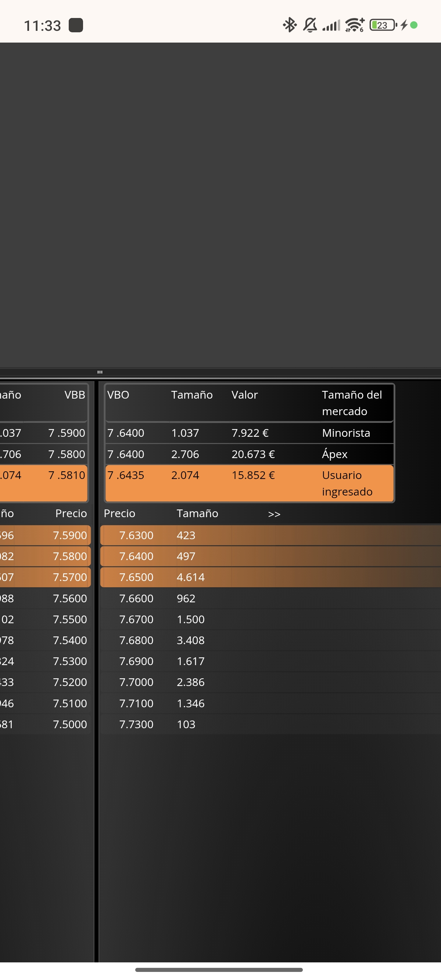Image resolution: width=441 pixels, height=980 pixels.
Task: Sort by VBO column header
Action: pos(118,395)
